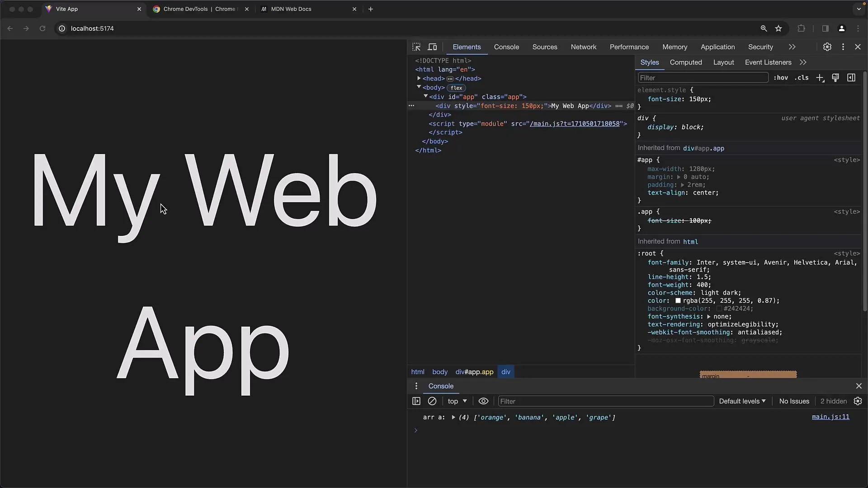Open the Application tab
This screenshot has height=488, width=868.
[717, 47]
